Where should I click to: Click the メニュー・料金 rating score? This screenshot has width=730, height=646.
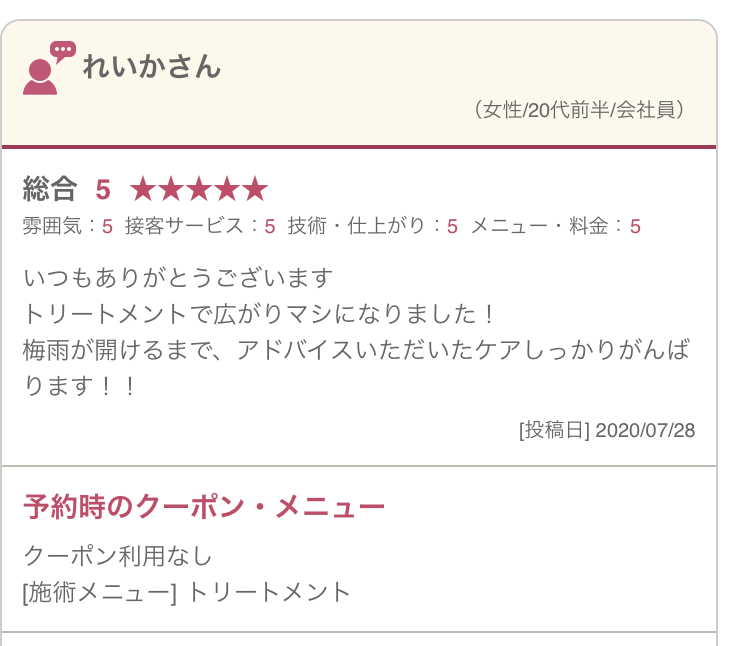coord(635,227)
